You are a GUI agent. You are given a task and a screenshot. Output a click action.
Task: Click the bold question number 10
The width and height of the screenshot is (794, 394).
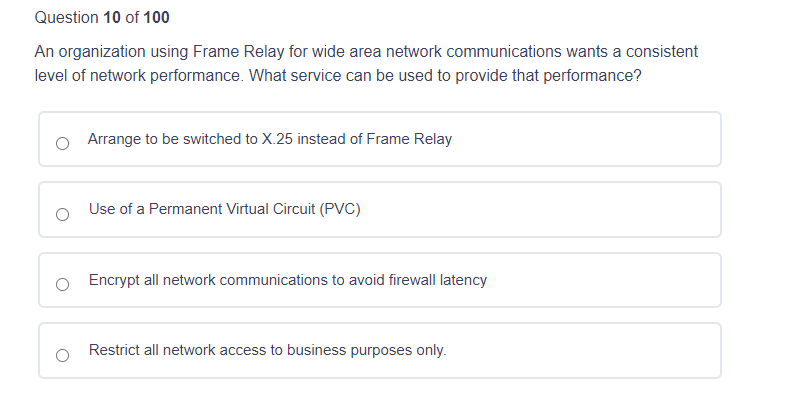click(112, 18)
